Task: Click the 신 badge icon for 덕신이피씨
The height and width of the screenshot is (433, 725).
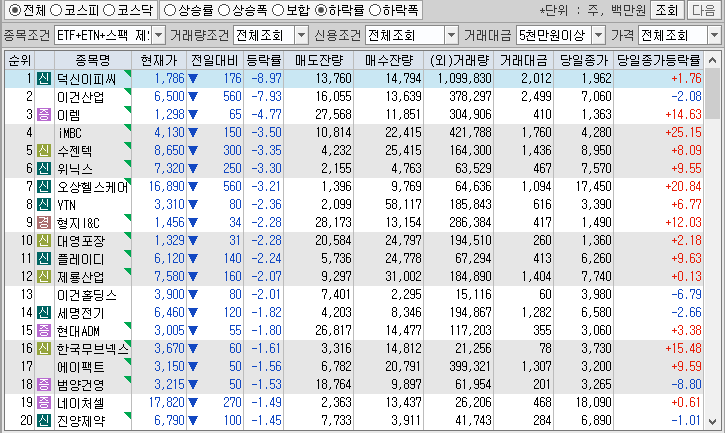Action: tap(44, 79)
